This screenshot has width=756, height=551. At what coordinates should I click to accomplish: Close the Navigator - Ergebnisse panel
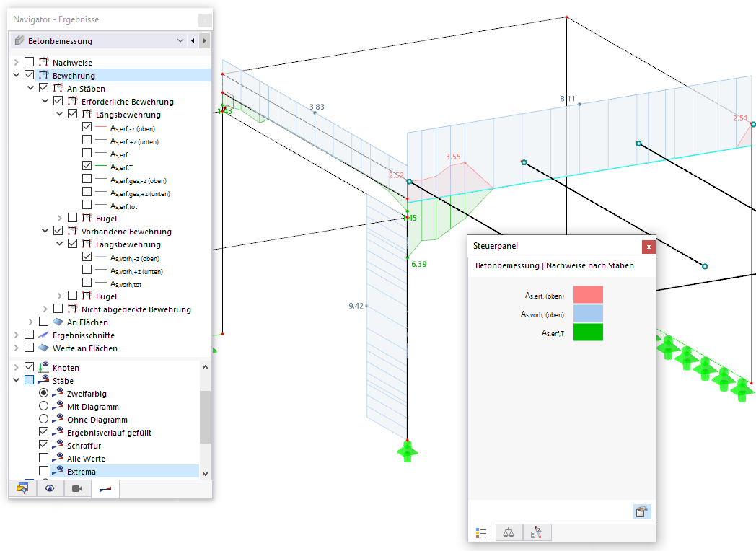click(x=204, y=20)
